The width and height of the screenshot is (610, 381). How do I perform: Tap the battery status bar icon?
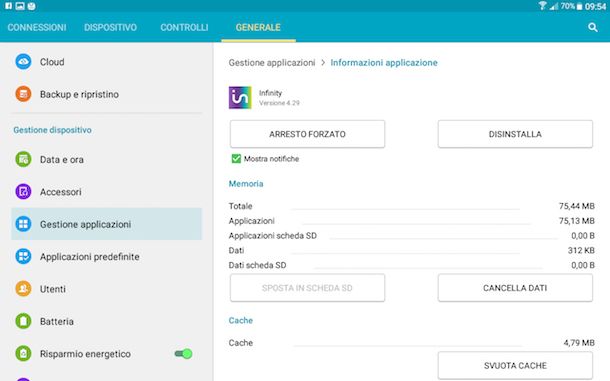click(579, 6)
